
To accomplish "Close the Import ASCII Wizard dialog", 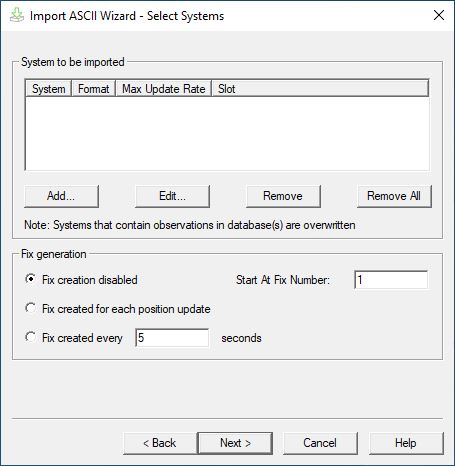I will click(x=439, y=15).
